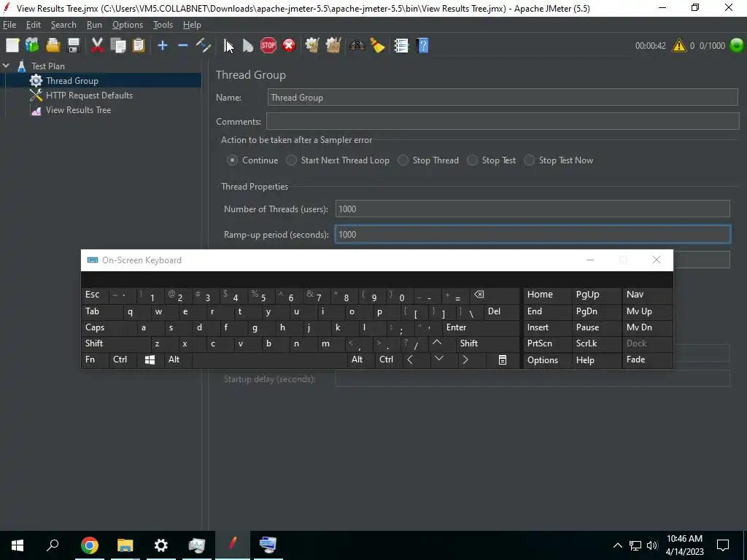Open the Tools menu
Image resolution: width=747 pixels, height=560 pixels.
tap(163, 25)
